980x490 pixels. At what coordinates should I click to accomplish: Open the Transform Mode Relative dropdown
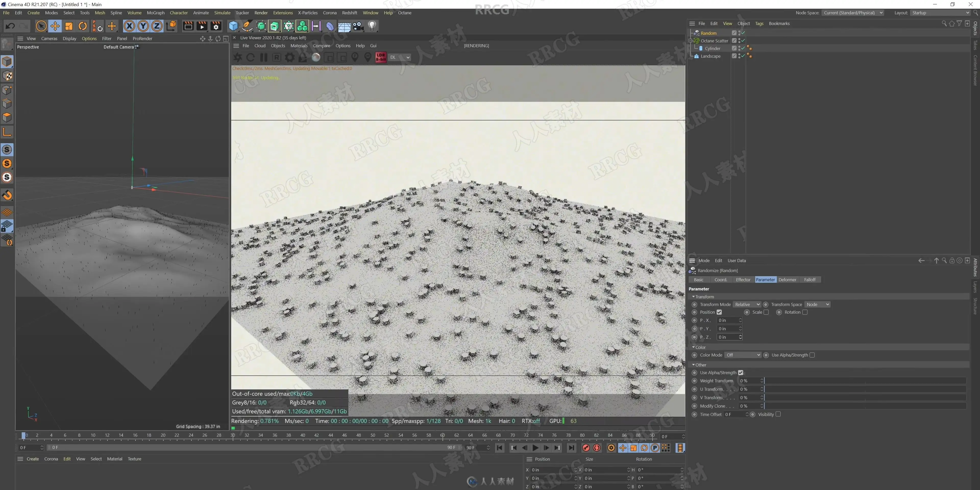coord(747,304)
